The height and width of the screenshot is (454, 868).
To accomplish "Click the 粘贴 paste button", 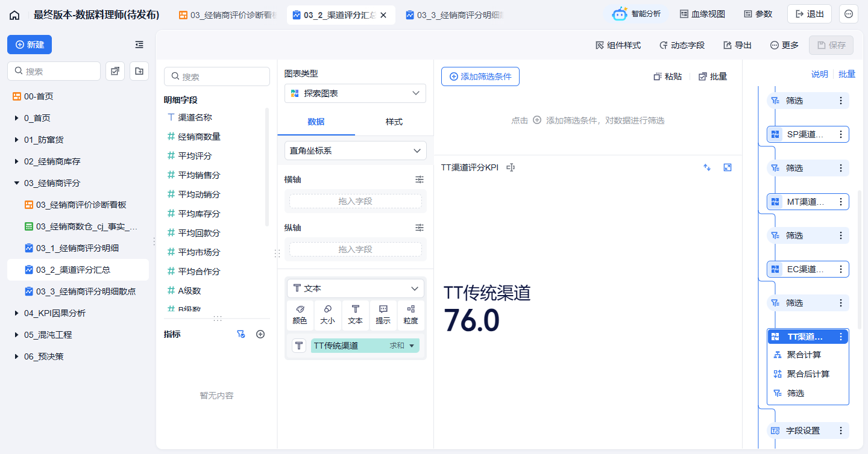I will 668,76.
